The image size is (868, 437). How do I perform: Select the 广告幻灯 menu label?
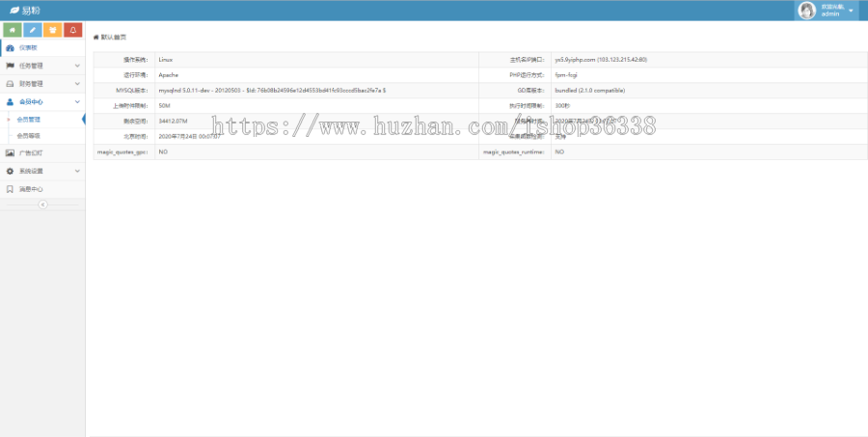tap(31, 152)
